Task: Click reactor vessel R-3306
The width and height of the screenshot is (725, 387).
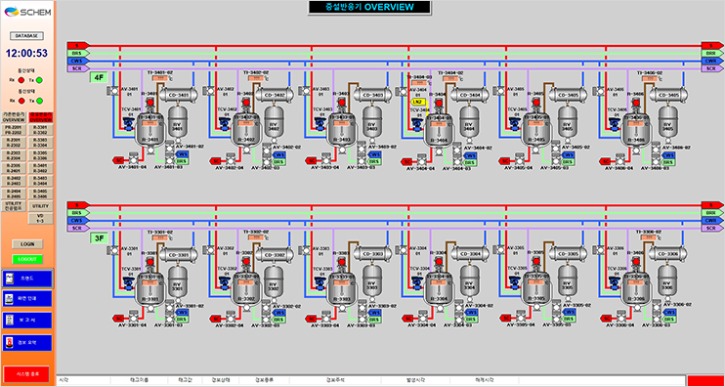Action: (635, 289)
